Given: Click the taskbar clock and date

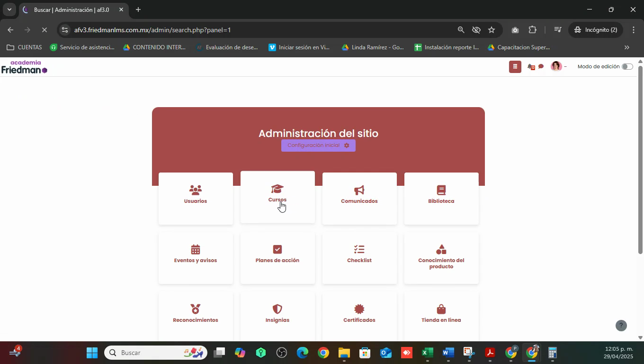Looking at the screenshot, I should (618, 353).
